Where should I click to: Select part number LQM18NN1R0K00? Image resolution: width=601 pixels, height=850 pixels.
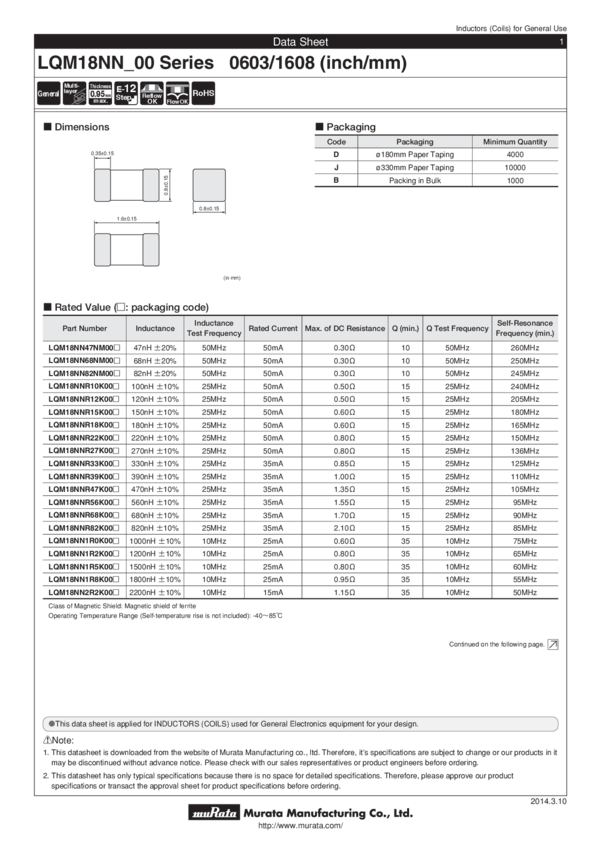pos(84,541)
